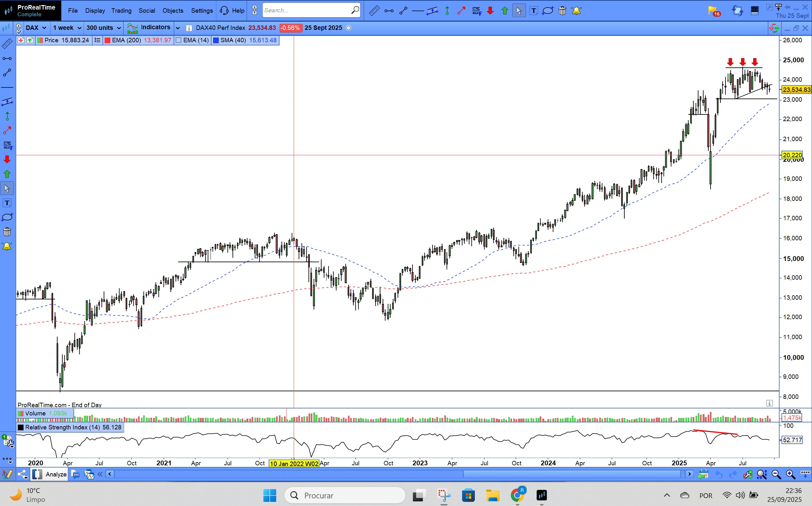Open the Trading menu

(x=121, y=11)
